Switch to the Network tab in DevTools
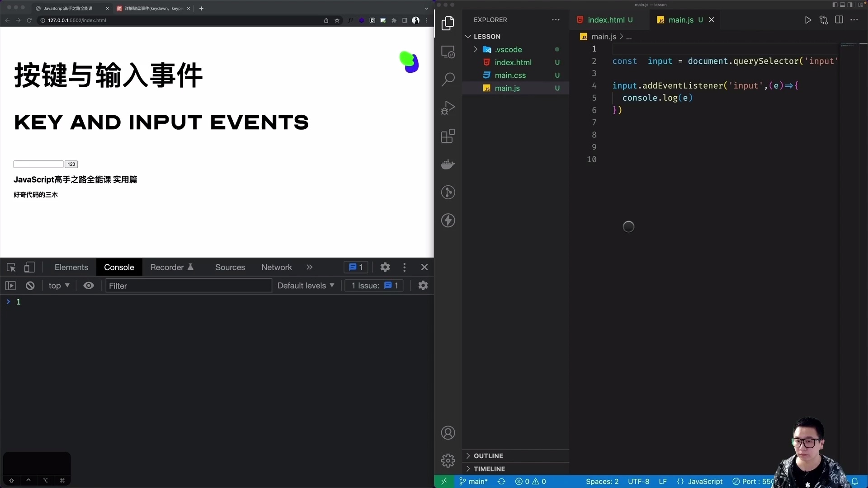Image resolution: width=868 pixels, height=488 pixels. [277, 267]
